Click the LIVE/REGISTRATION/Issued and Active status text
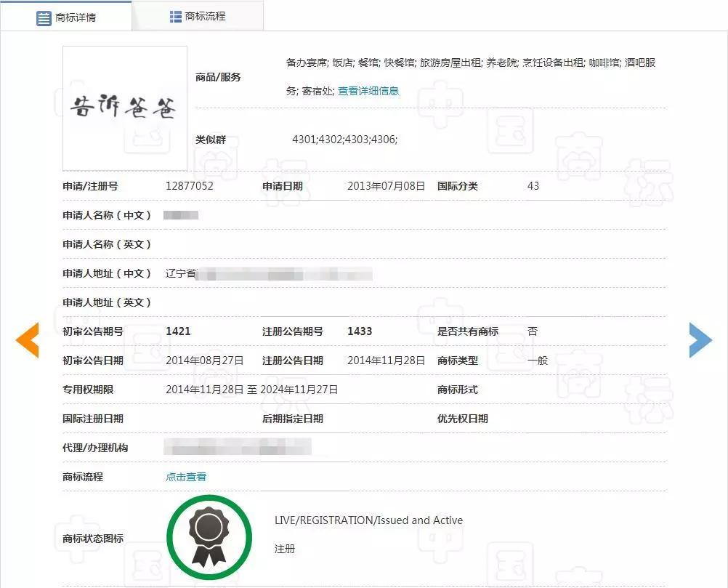The width and height of the screenshot is (728, 588). point(368,520)
